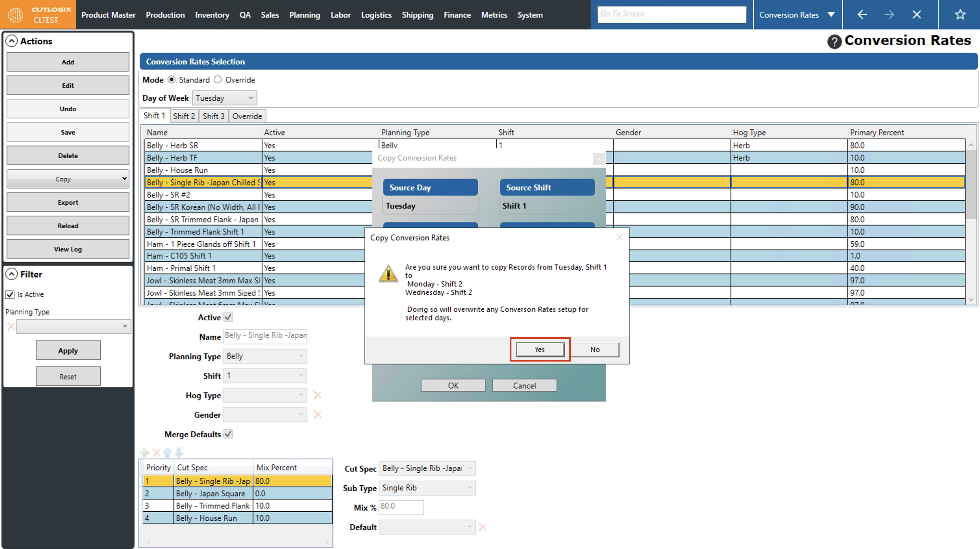Confirm copy by clicking Yes
Image resolution: width=980 pixels, height=549 pixels.
(539, 350)
